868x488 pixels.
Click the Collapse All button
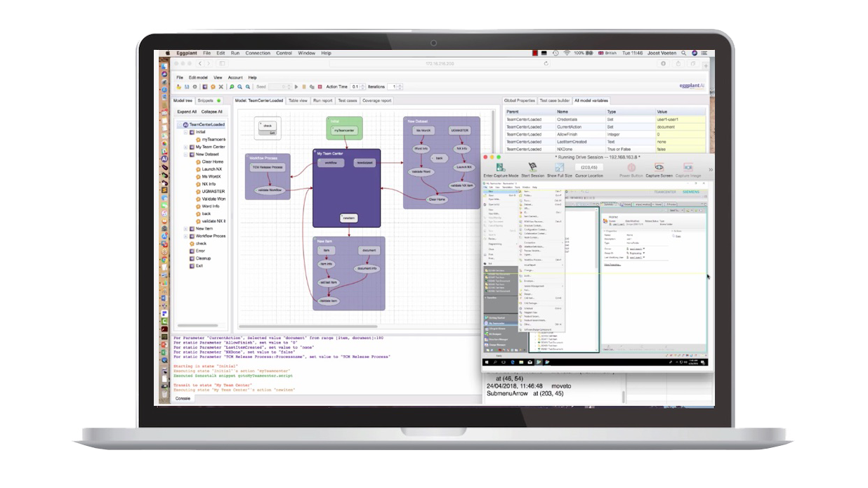pyautogui.click(x=212, y=112)
